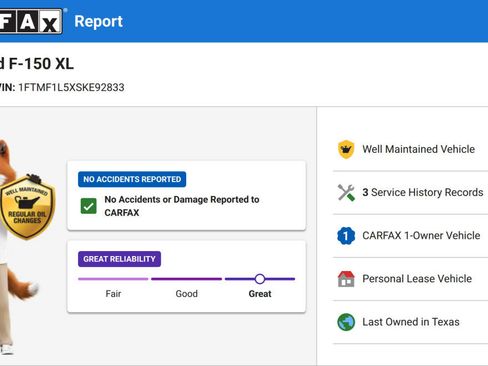This screenshot has height=366, width=488.
Task: Click the Great reliability slider handle
Action: pos(260,279)
